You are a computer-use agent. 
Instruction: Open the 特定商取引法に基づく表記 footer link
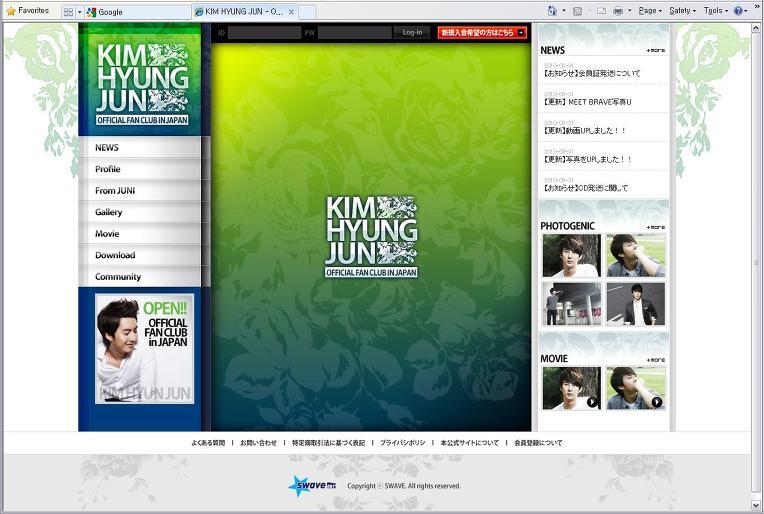(x=328, y=443)
